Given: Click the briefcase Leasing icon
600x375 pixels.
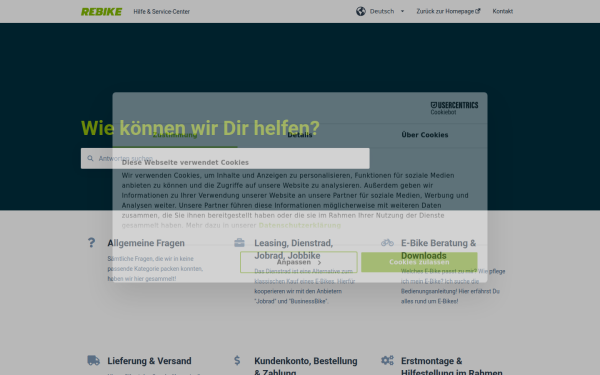Looking at the screenshot, I should tap(239, 243).
